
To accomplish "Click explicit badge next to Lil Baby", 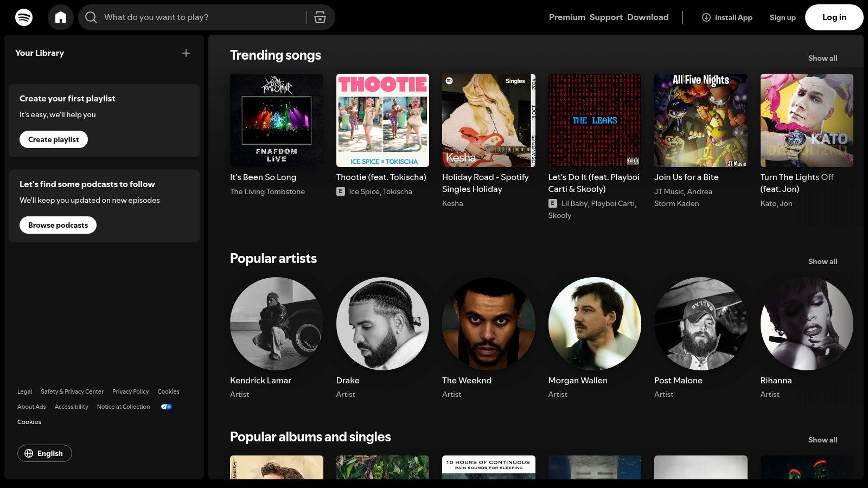I will coord(552,203).
